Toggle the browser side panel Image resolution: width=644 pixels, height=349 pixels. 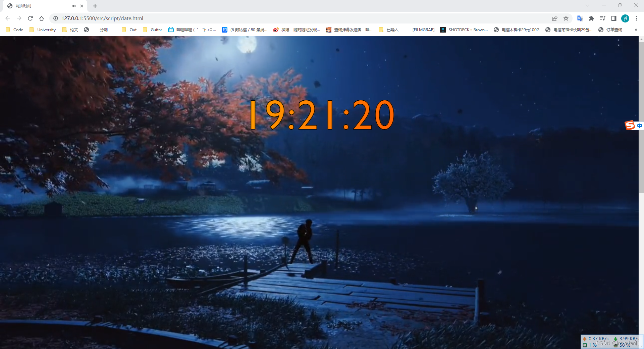(x=614, y=18)
